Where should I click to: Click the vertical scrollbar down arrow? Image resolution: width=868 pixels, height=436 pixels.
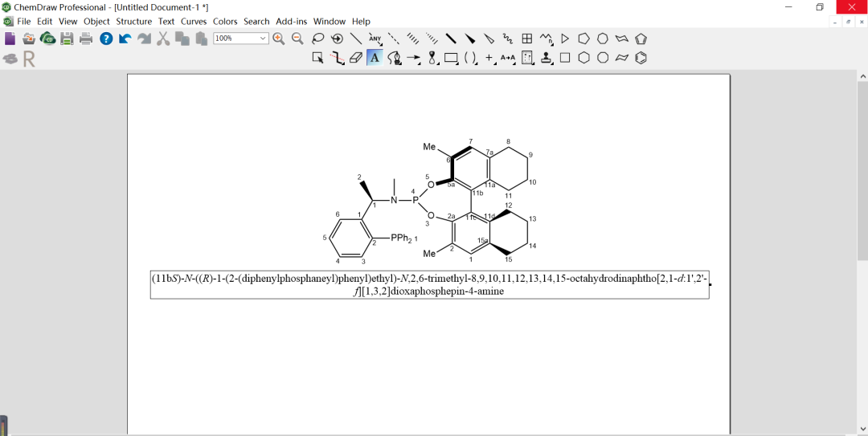point(862,430)
